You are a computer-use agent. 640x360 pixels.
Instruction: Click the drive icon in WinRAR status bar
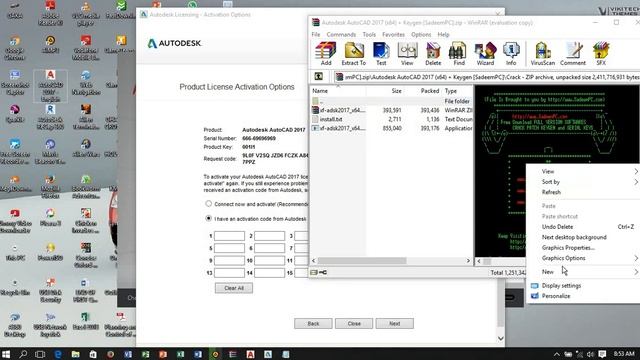(x=314, y=272)
